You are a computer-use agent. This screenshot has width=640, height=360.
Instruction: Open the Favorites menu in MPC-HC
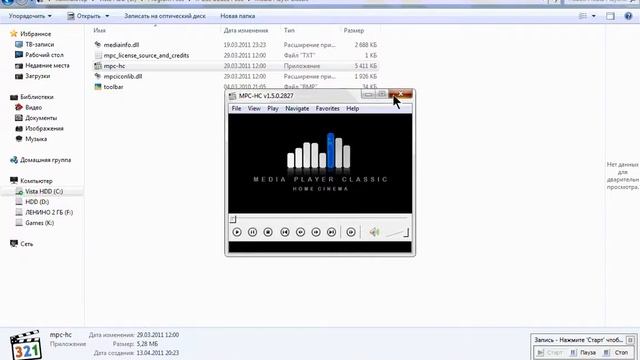pyautogui.click(x=327, y=109)
